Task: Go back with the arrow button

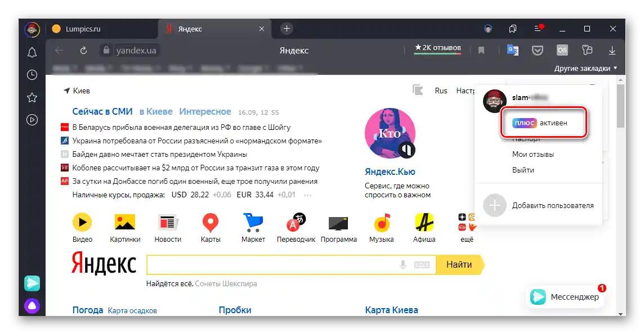Action: [59, 51]
